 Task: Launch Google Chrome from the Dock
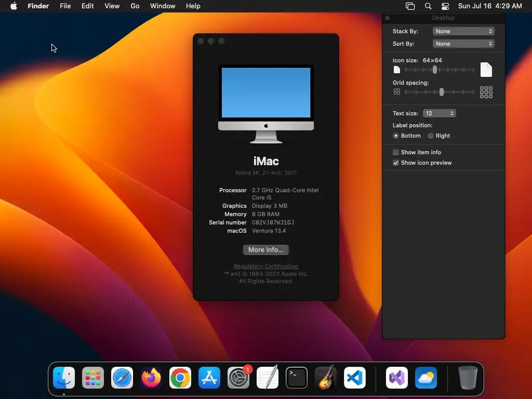tap(180, 378)
